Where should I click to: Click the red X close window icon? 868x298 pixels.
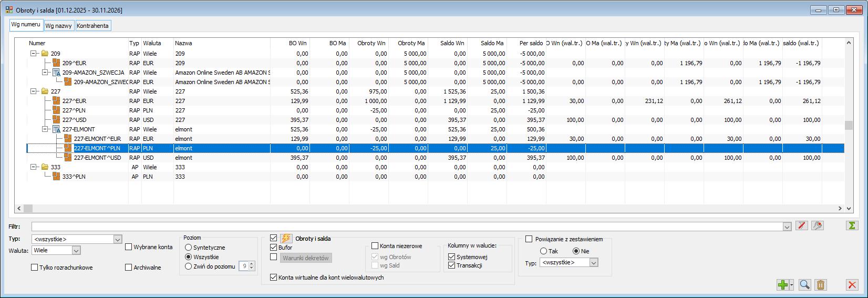point(852,285)
